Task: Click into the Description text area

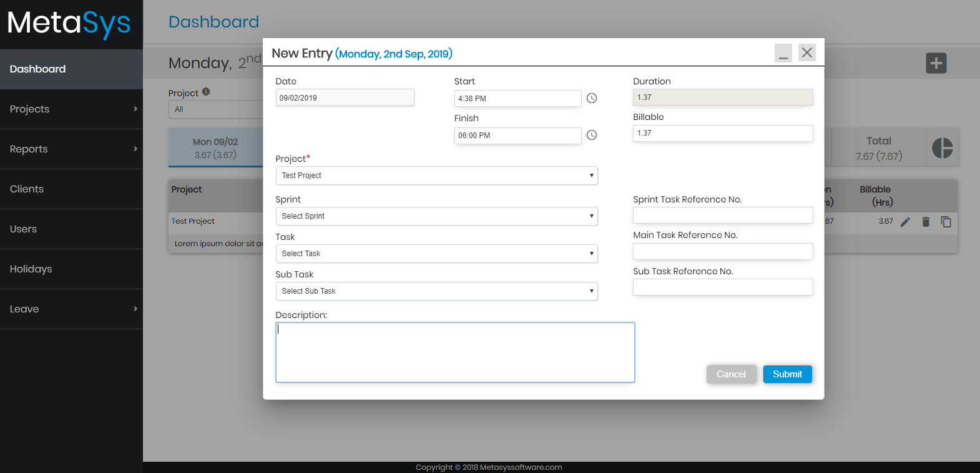Action: tap(455, 352)
